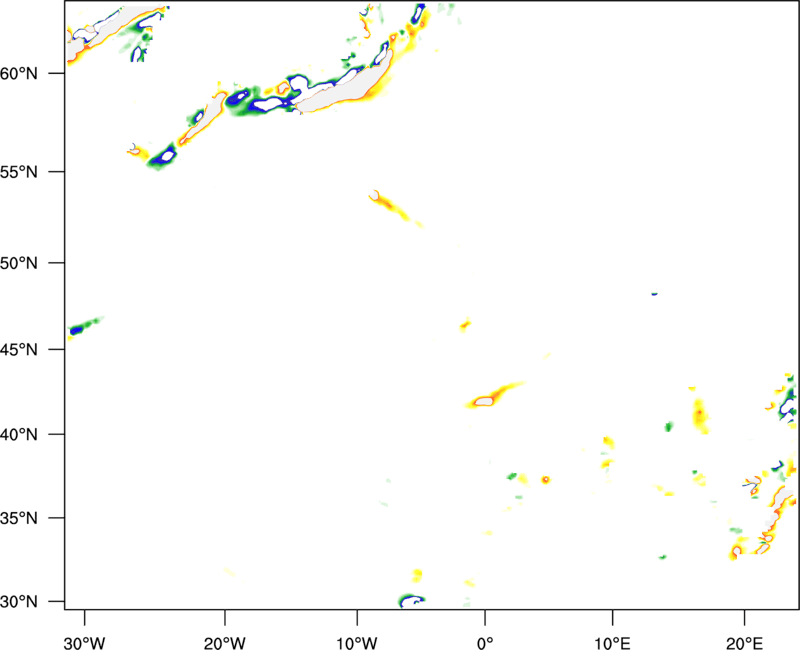
Task: Click the 60°N latitude label
Action: point(19,74)
